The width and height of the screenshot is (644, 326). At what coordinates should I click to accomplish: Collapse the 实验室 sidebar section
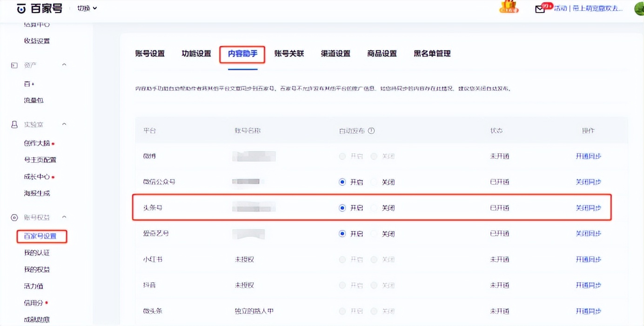[64, 124]
